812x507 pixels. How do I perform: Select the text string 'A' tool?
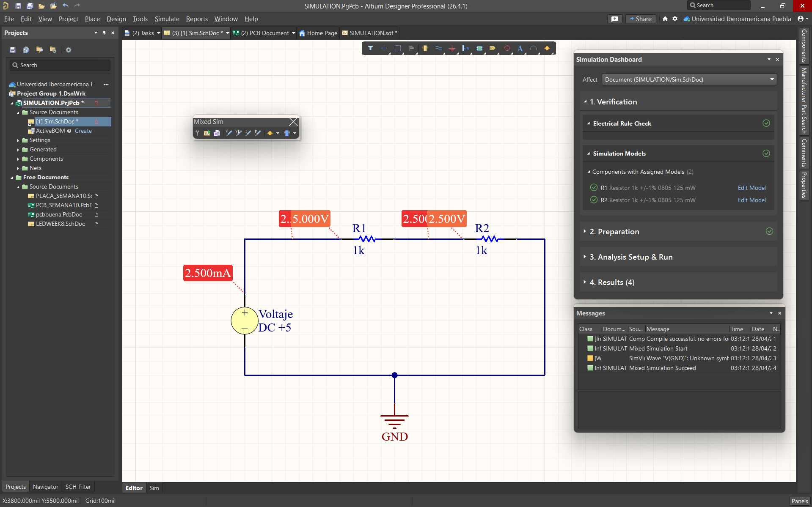point(520,48)
